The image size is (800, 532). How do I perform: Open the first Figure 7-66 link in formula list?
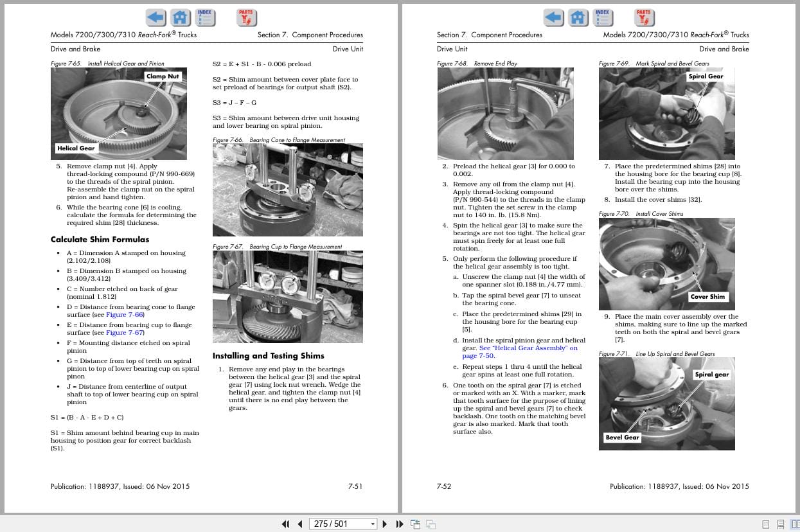[x=125, y=315]
